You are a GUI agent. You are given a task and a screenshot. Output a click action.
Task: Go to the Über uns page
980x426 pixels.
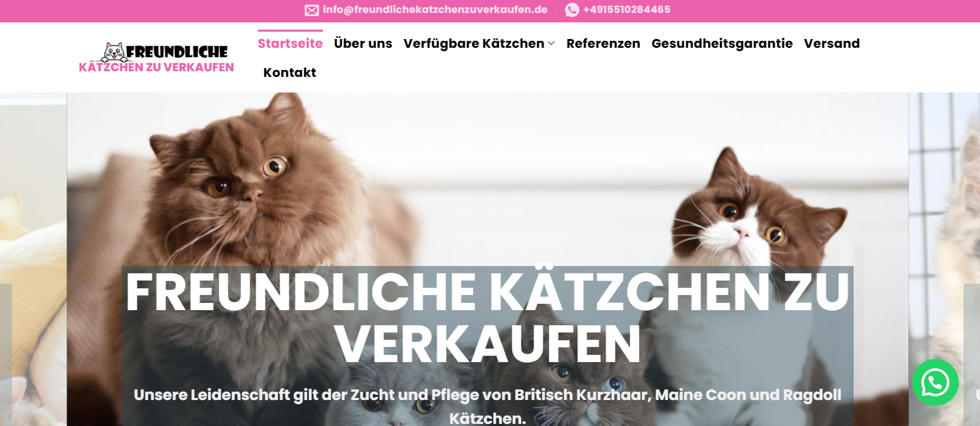coord(363,44)
